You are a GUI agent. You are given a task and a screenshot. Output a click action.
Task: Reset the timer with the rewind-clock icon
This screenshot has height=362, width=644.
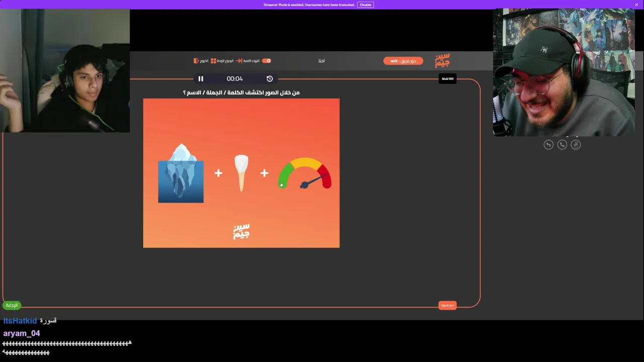[270, 79]
